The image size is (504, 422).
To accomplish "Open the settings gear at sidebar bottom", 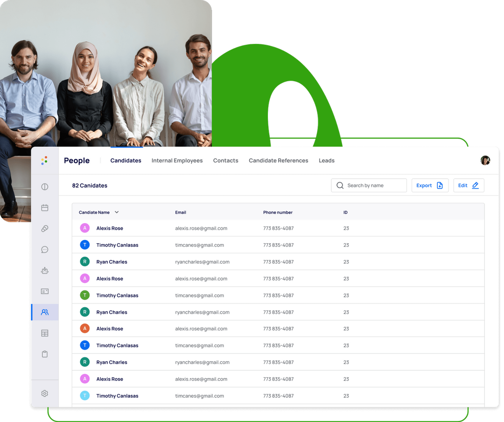I will coord(44,393).
